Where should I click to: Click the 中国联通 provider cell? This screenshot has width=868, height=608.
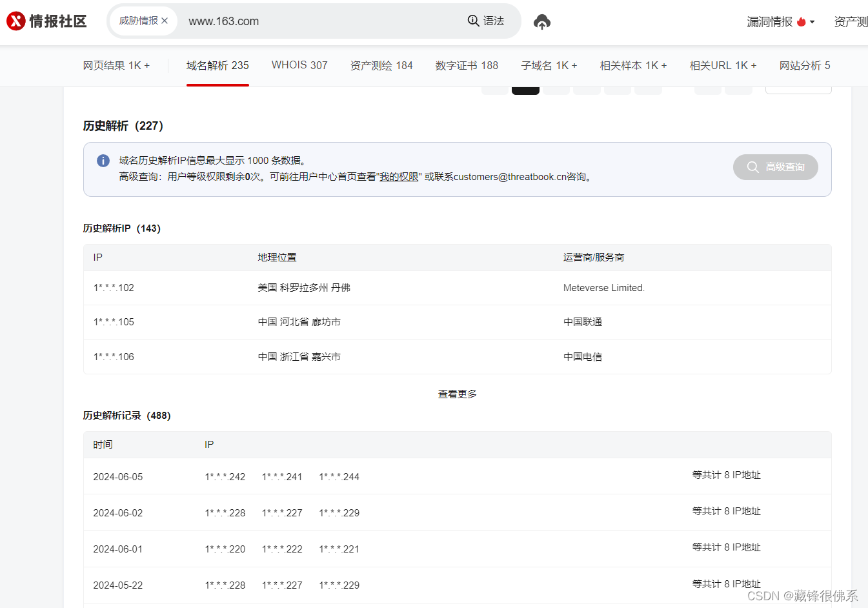[583, 322]
